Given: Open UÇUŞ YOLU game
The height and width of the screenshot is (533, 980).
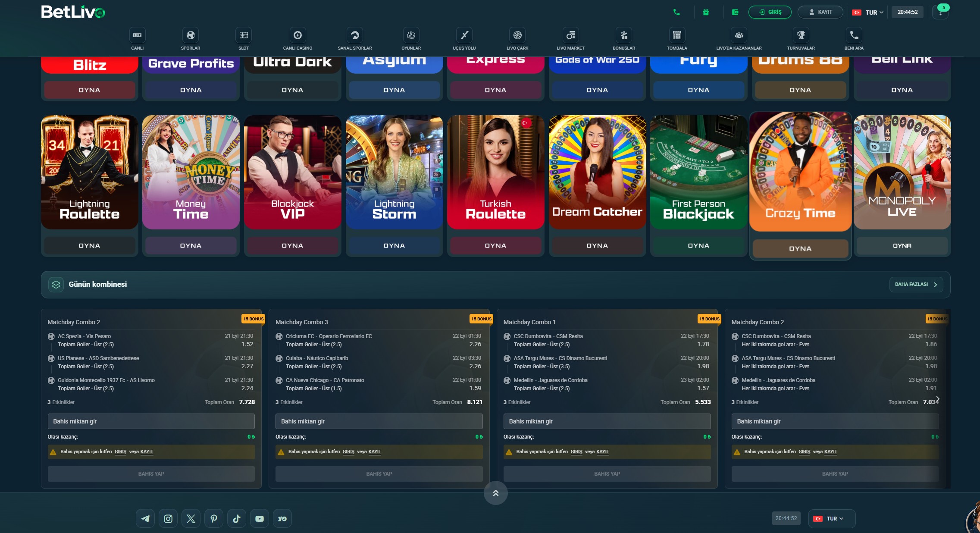Looking at the screenshot, I should point(464,39).
